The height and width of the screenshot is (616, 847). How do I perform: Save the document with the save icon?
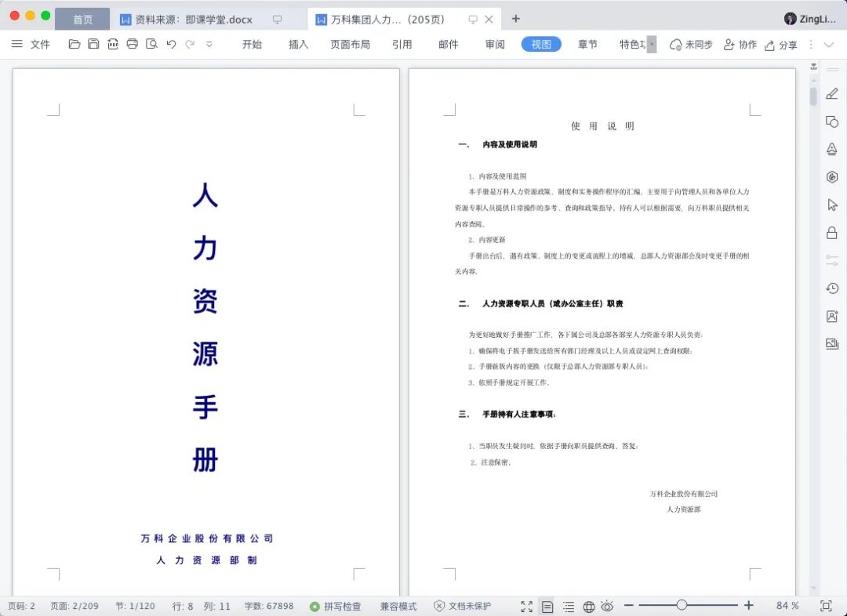pos(93,44)
